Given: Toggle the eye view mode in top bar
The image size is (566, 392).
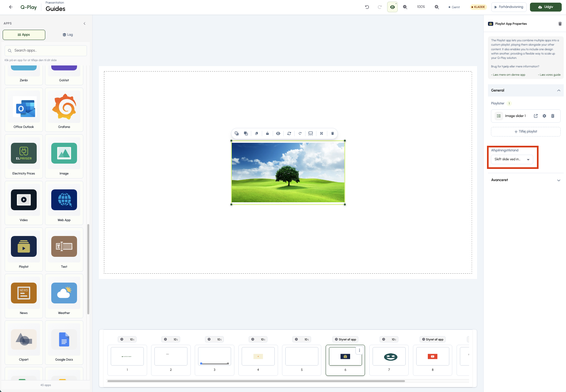Looking at the screenshot, I should 392,7.
